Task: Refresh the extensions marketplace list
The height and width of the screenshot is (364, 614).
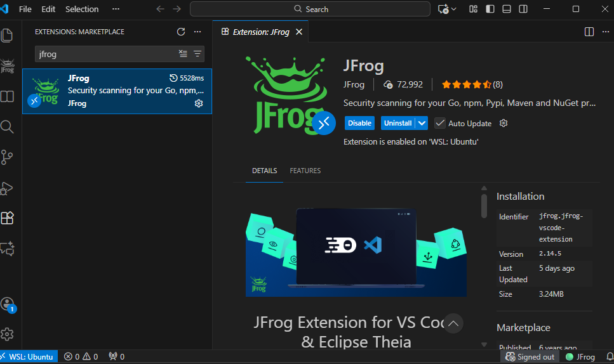Action: point(180,32)
